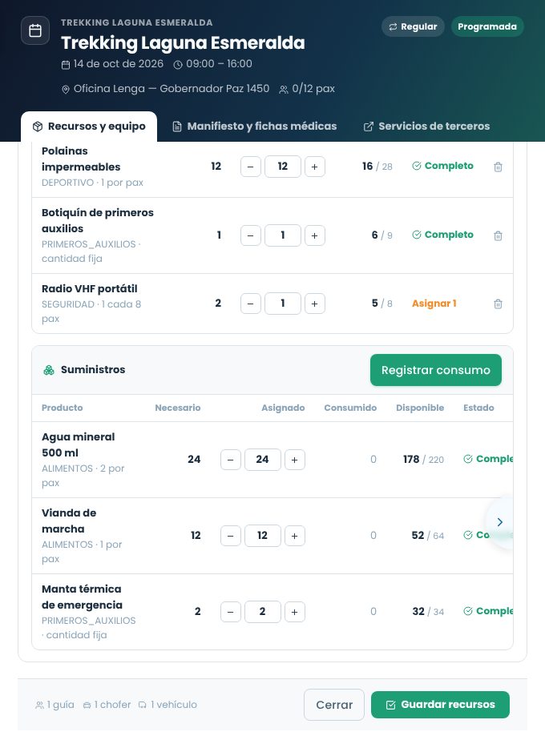The width and height of the screenshot is (545, 756).
Task: Decrease Manta térmica de emergencia amount
Action: [231, 613]
